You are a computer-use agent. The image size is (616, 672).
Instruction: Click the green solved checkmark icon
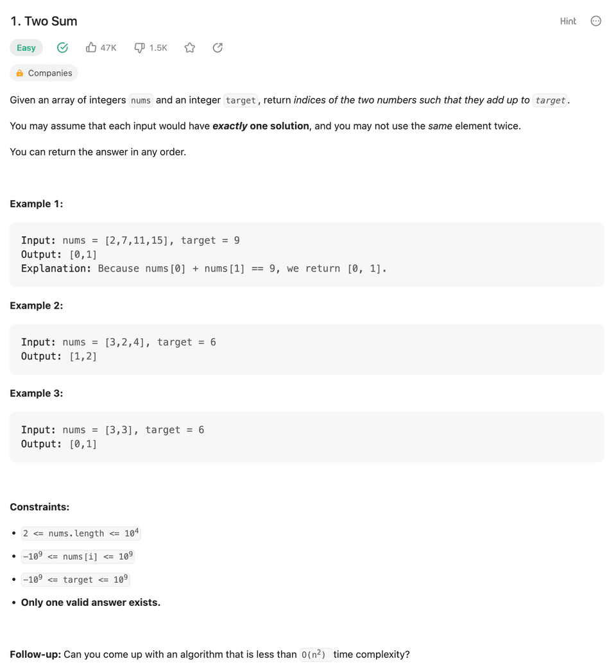pyautogui.click(x=62, y=47)
